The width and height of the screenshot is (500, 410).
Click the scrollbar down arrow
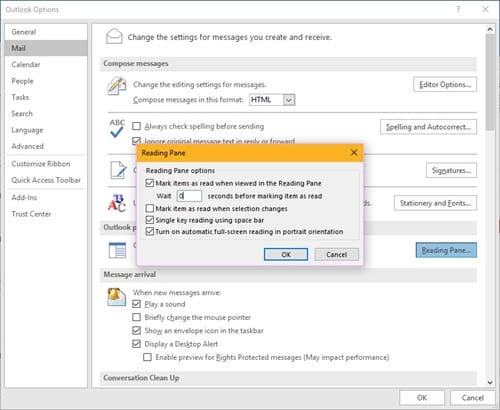[x=490, y=382]
